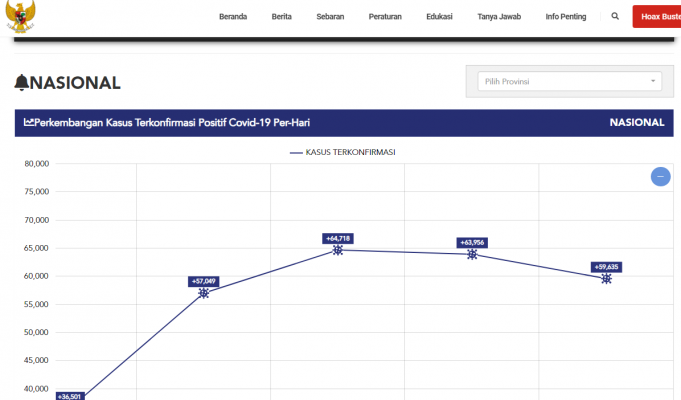This screenshot has width=681, height=400.
Task: Navigate to Tanya Jawab
Action: (x=499, y=17)
